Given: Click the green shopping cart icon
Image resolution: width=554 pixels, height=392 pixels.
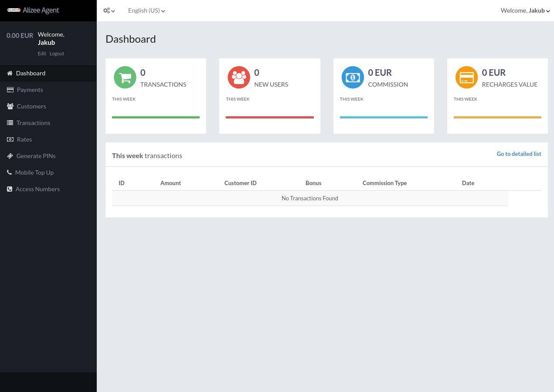Looking at the screenshot, I should [x=125, y=78].
